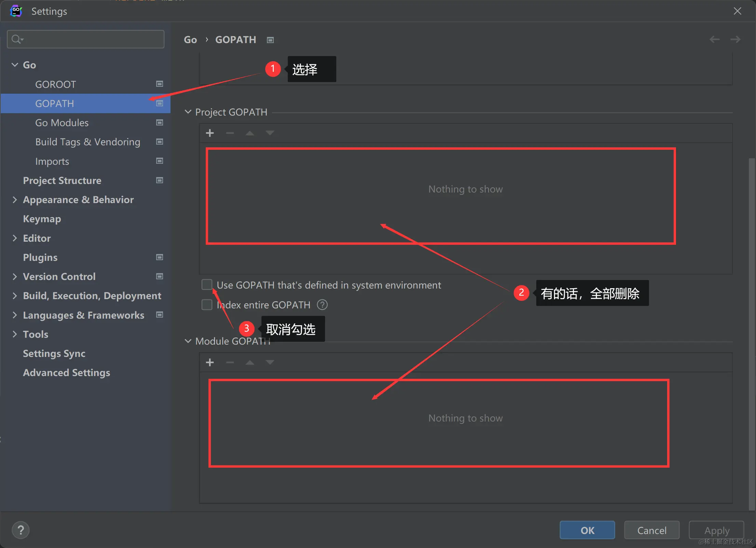Collapse the Project GOPATH section

pyautogui.click(x=188, y=112)
